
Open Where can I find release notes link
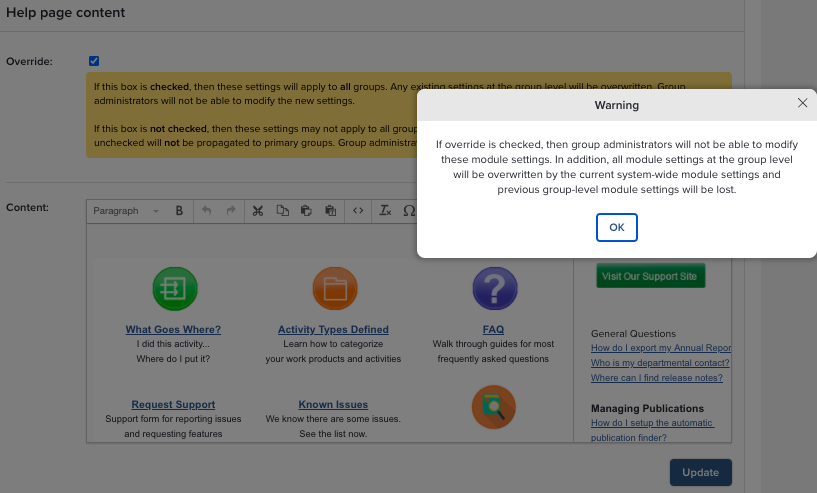click(657, 378)
